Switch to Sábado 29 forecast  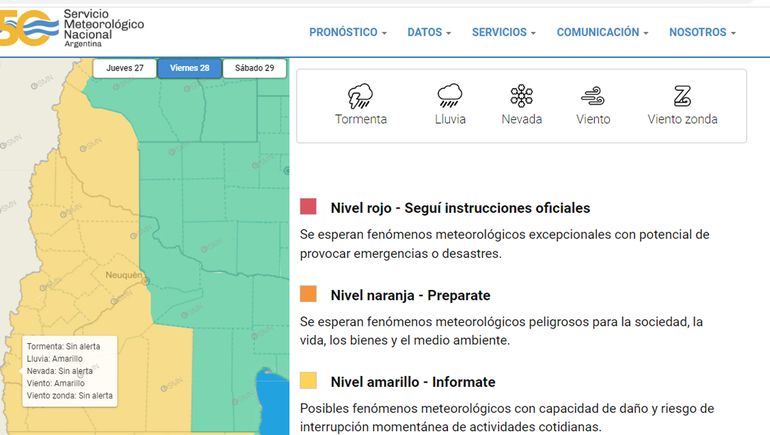pyautogui.click(x=254, y=69)
